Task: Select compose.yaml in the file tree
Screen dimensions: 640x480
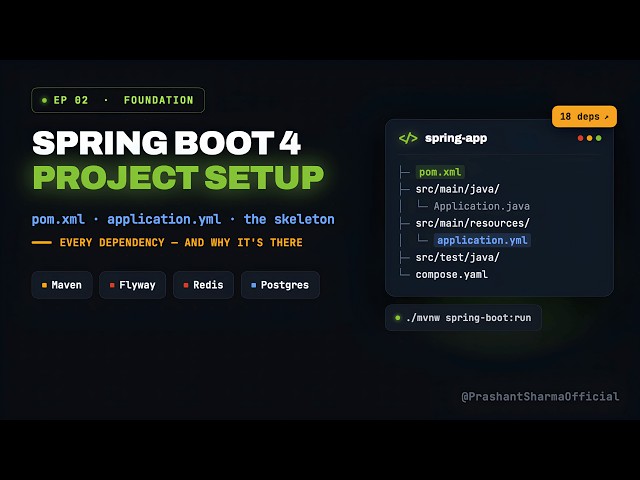Action: click(451, 274)
